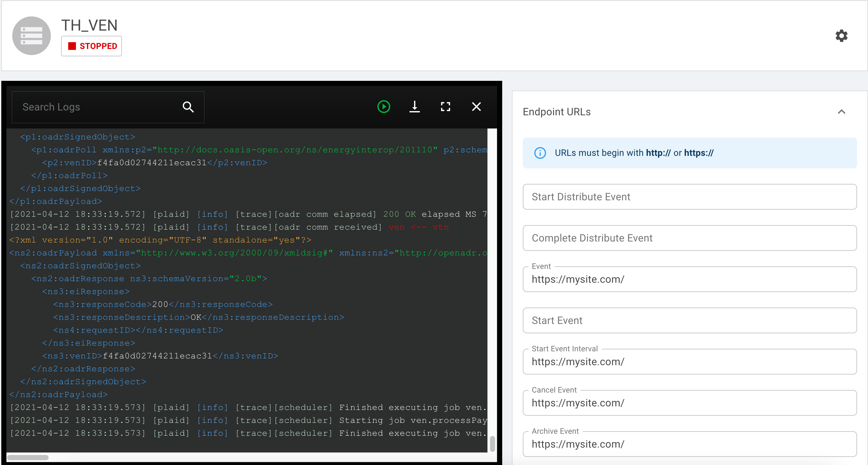The width and height of the screenshot is (868, 465).
Task: Resume log streaming with green play icon
Action: coord(383,107)
